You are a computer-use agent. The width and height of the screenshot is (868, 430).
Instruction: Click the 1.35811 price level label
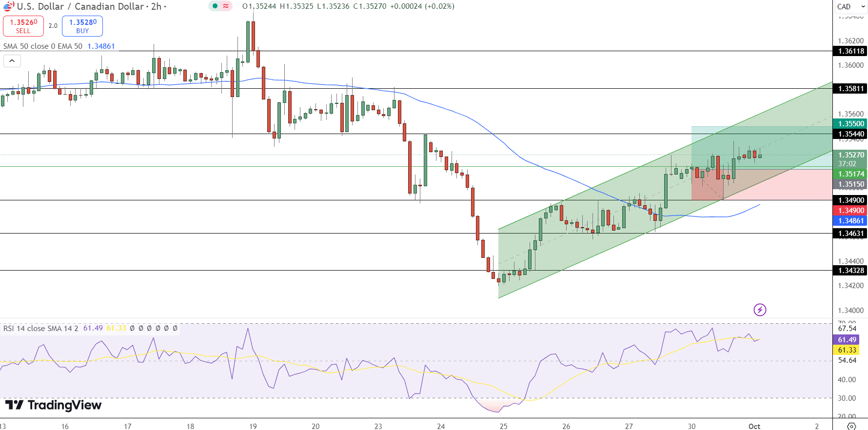pyautogui.click(x=850, y=89)
